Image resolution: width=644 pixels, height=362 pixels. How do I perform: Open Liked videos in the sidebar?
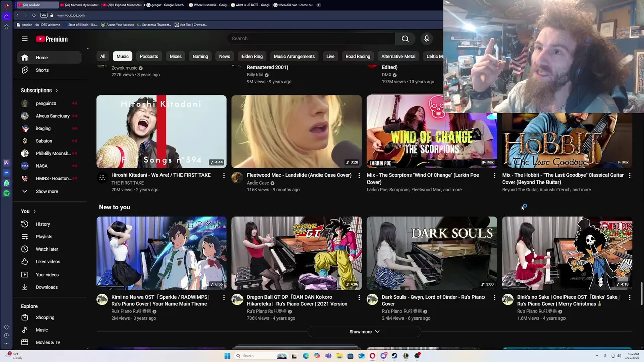49,262
